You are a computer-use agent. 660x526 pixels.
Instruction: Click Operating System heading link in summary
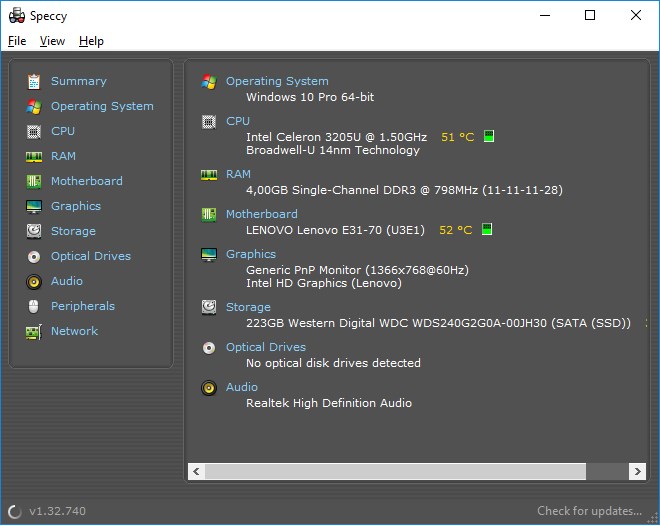(277, 81)
